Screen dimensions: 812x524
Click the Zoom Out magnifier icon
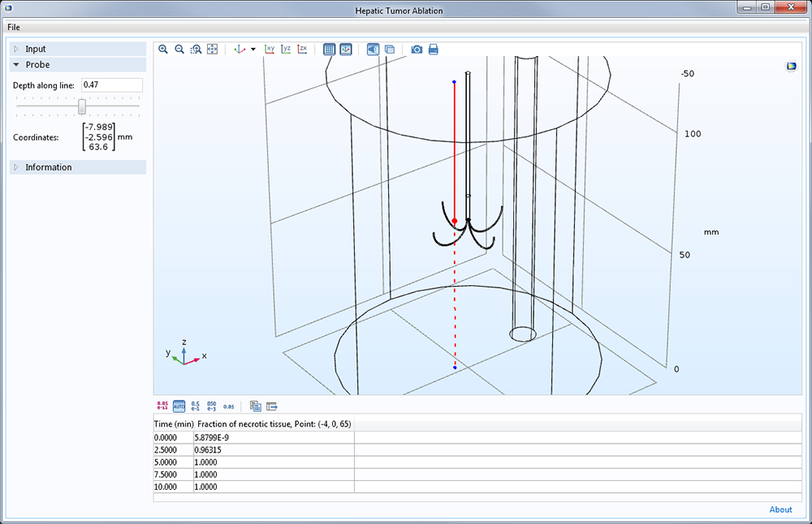coord(179,50)
